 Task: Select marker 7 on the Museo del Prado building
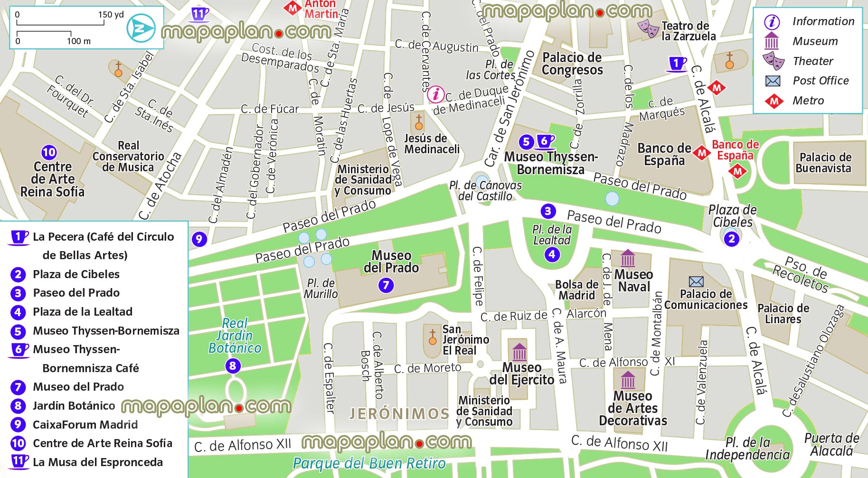point(386,285)
